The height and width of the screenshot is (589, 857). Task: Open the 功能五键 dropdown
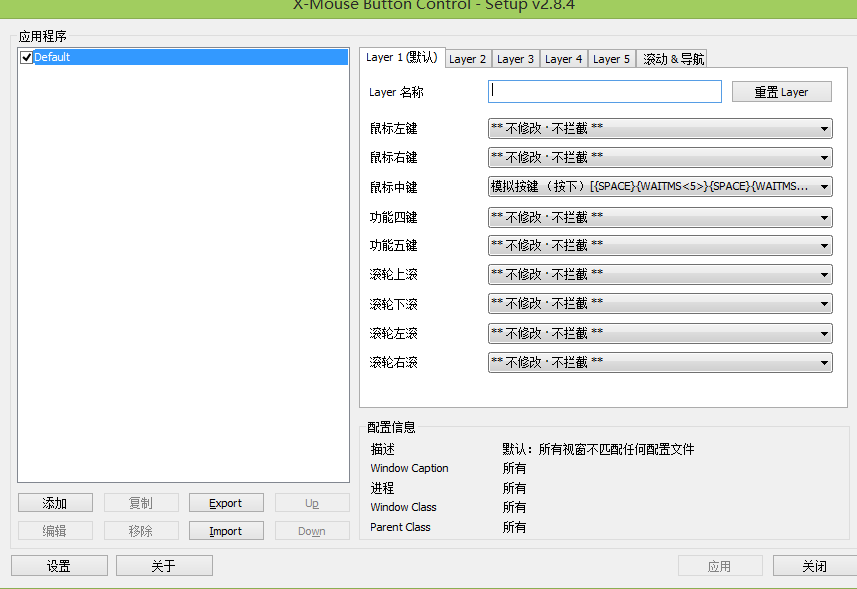coord(660,245)
